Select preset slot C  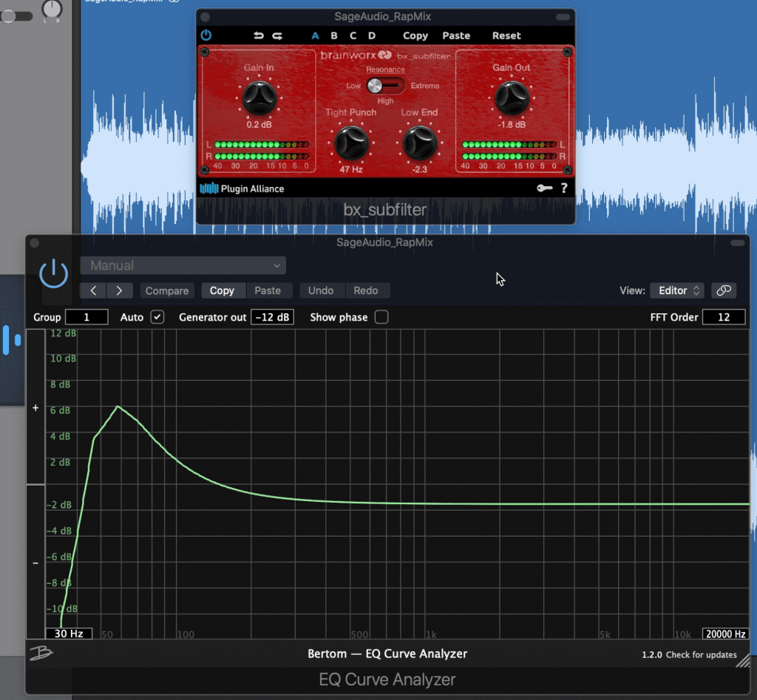point(353,35)
